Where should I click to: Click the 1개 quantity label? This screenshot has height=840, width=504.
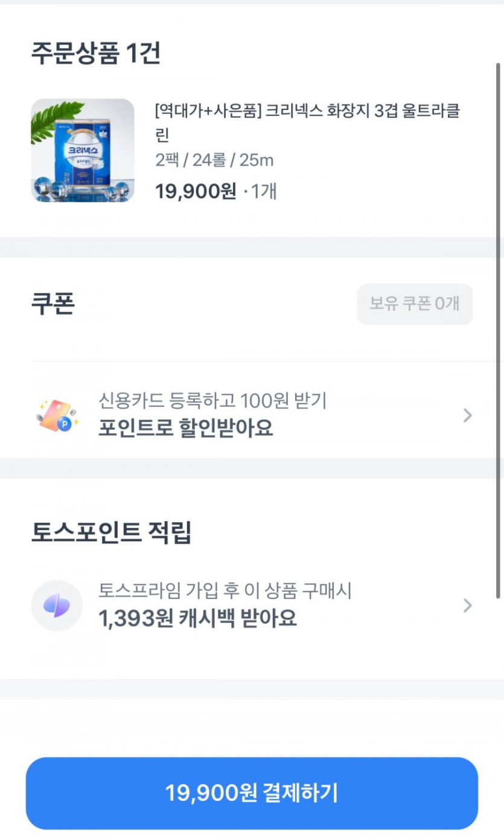(263, 191)
